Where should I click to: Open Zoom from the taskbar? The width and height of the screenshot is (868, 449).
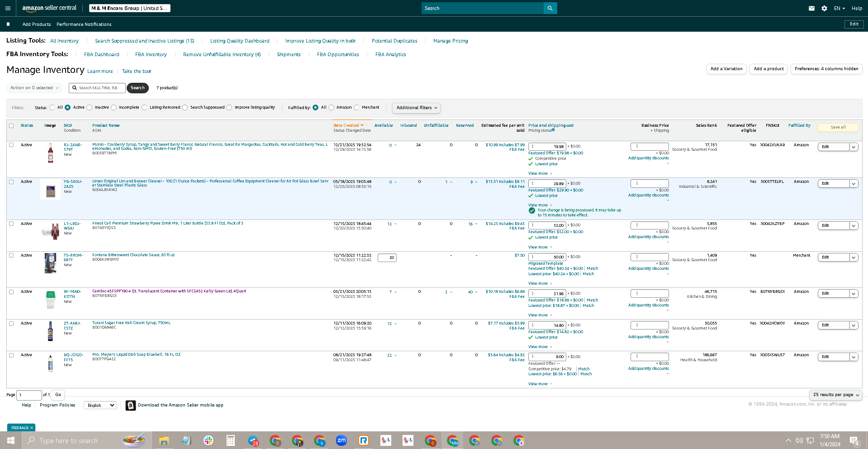point(342,440)
